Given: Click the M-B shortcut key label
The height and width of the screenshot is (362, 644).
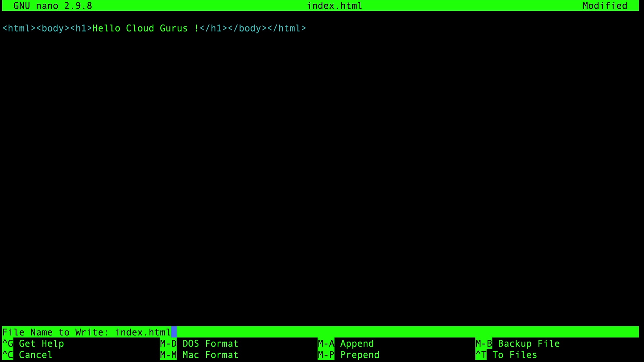Looking at the screenshot, I should coord(484,344).
